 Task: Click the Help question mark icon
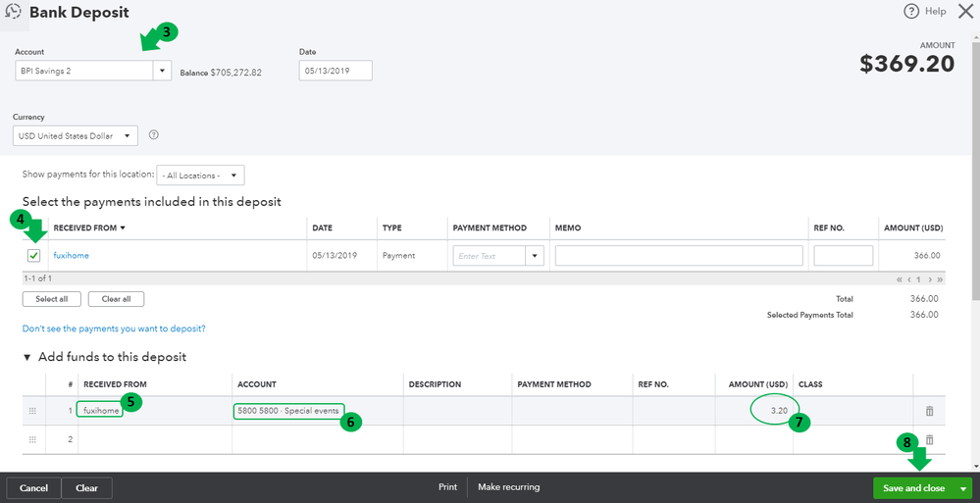tap(910, 11)
